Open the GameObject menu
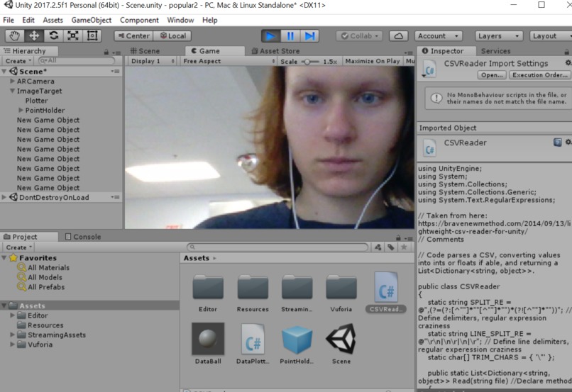This screenshot has width=572, height=392. coord(92,20)
